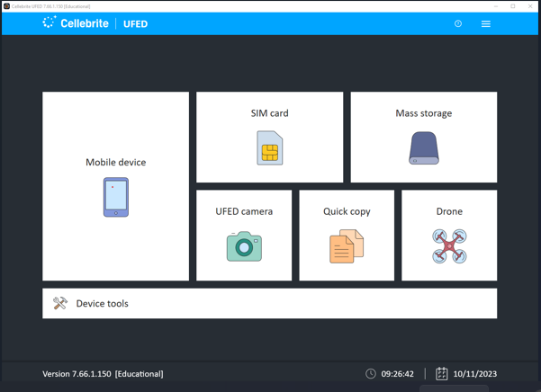Open the "Device tools" bar label
Image resolution: width=541 pixels, height=392 pixels.
pos(102,304)
